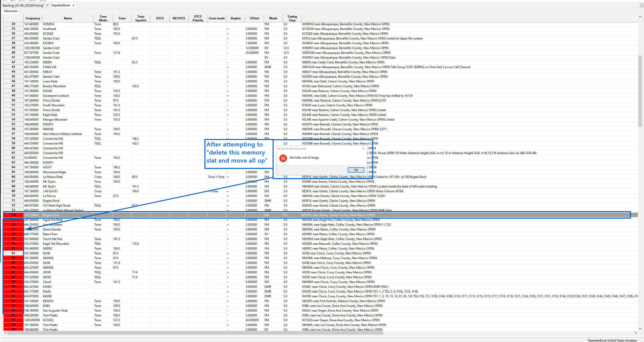The image size is (644, 342).
Task: Click the Tone Squelch column header
Action: coord(141,18)
